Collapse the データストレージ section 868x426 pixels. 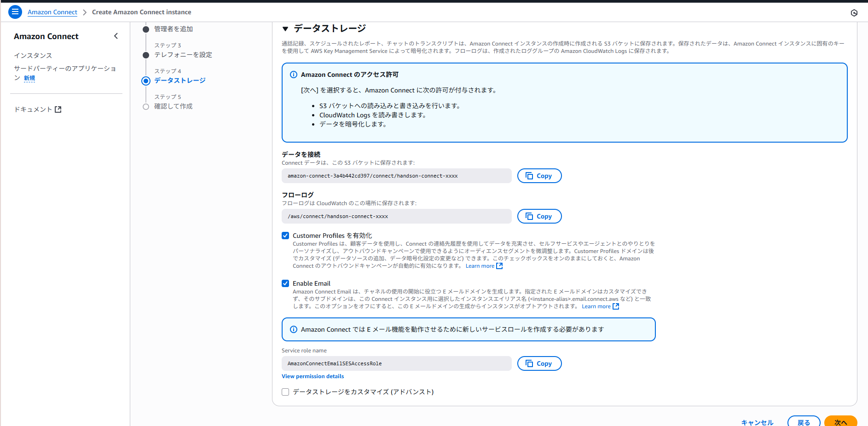(x=286, y=28)
